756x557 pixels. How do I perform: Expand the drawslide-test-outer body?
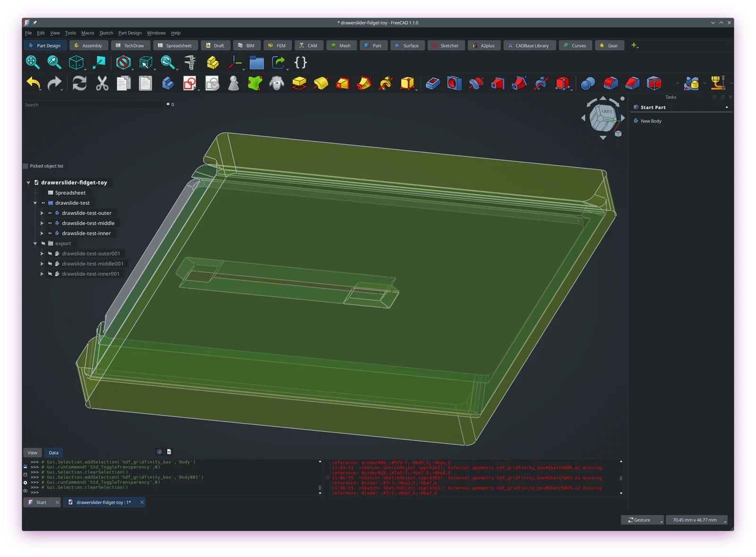(x=42, y=213)
